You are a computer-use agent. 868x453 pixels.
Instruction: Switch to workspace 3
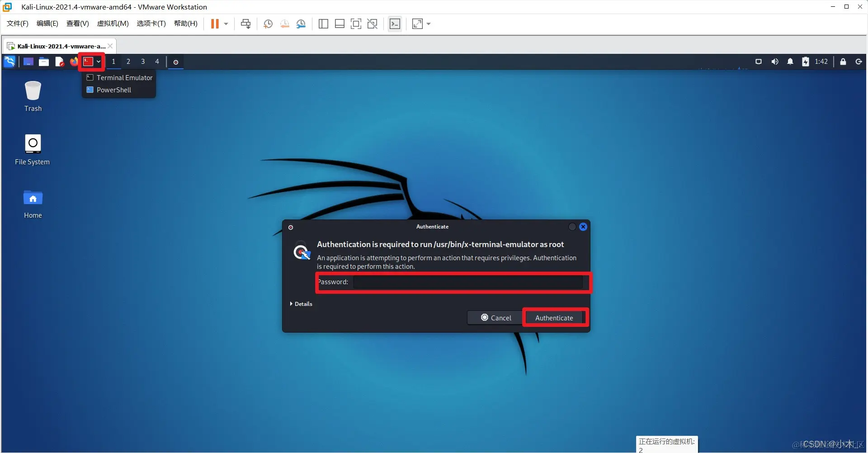[143, 62]
